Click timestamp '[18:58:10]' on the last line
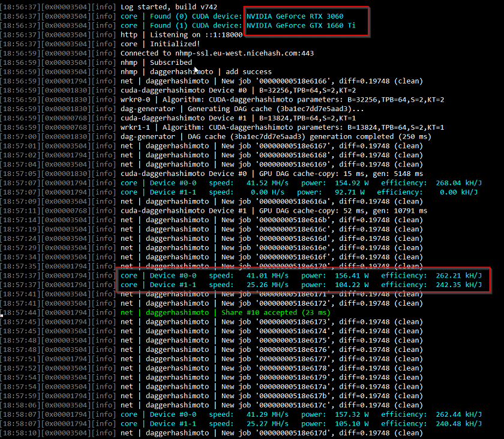The image size is (504, 439). coord(20,433)
